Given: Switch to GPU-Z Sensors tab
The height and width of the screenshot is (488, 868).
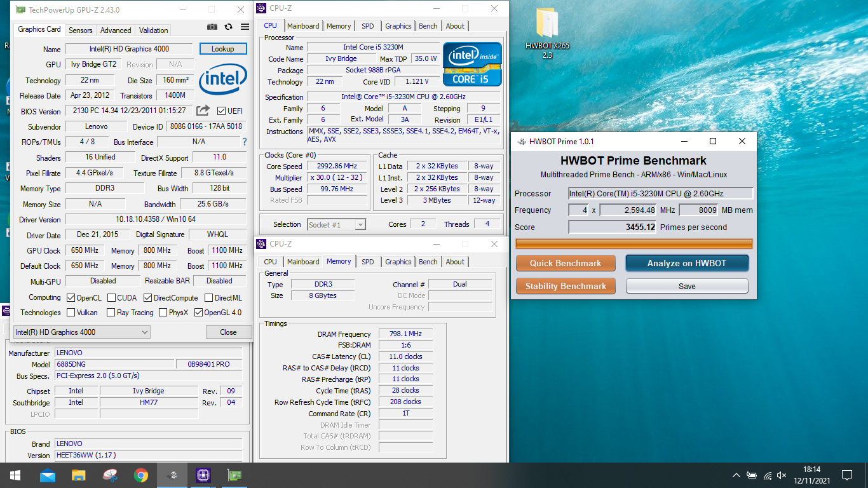Looking at the screenshot, I should pos(81,30).
